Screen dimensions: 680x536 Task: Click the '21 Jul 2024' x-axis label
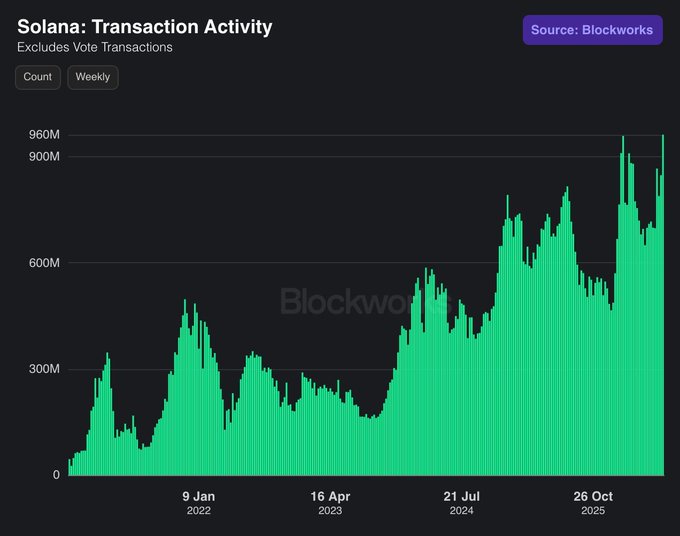click(x=461, y=503)
